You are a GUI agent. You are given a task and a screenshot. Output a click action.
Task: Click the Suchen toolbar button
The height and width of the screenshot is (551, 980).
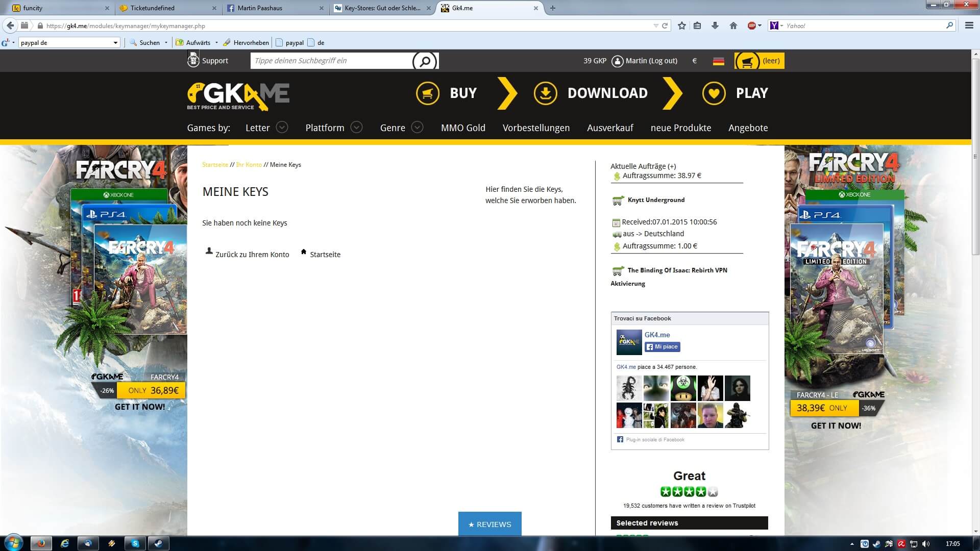click(x=144, y=43)
